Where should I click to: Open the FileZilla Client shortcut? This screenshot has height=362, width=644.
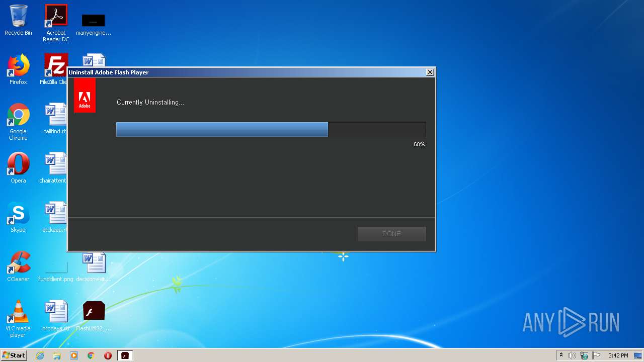coord(54,69)
